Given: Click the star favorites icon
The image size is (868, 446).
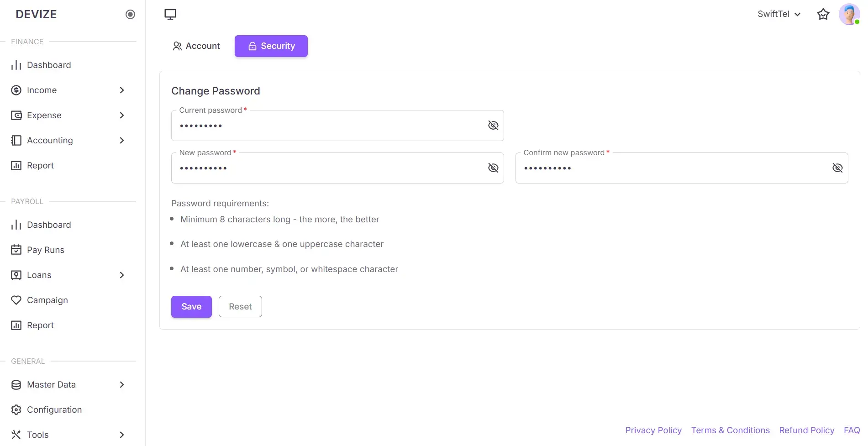Looking at the screenshot, I should 823,14.
